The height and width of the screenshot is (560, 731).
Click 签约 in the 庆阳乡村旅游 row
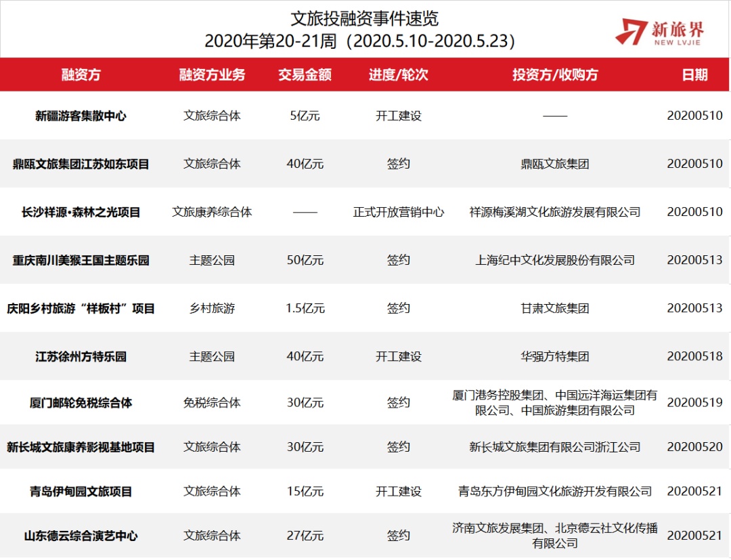[398, 308]
